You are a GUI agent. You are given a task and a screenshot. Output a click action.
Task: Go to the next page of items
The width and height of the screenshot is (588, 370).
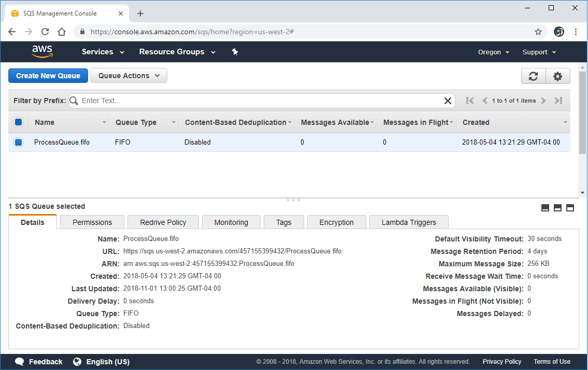(543, 101)
